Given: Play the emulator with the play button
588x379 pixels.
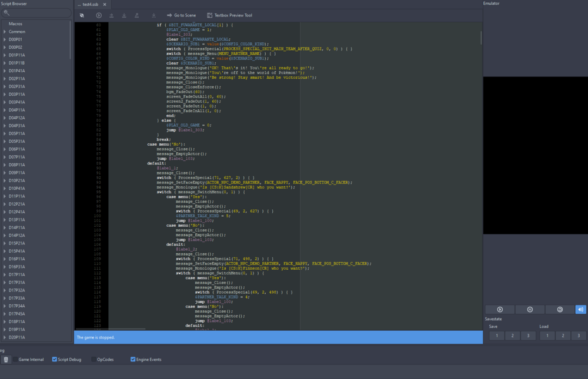Looking at the screenshot, I should point(500,309).
